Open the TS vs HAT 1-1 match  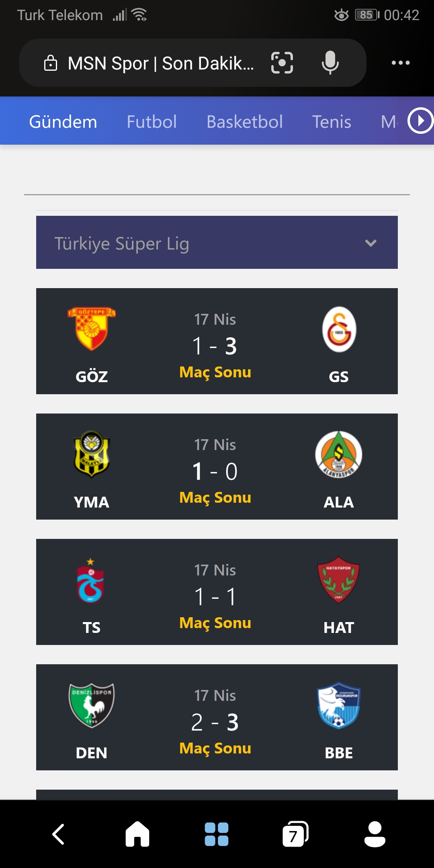pyautogui.click(x=217, y=592)
